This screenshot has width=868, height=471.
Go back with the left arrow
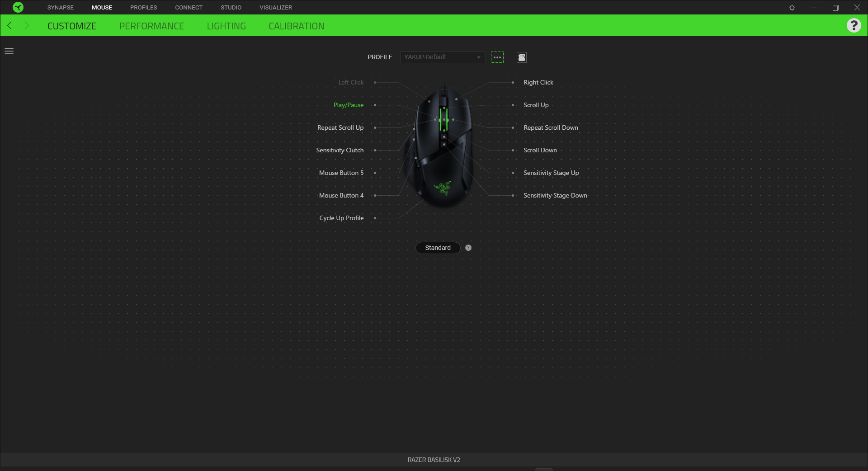[x=9, y=25]
